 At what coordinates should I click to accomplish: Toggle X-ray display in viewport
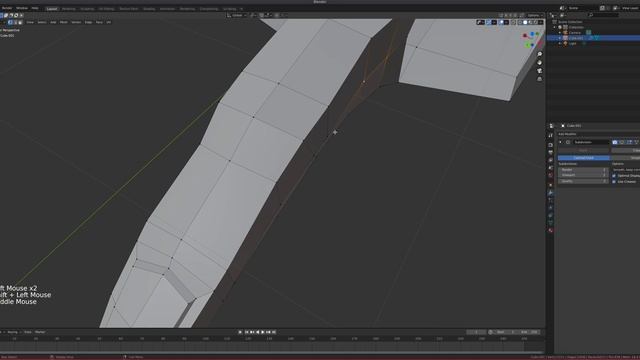513,22
